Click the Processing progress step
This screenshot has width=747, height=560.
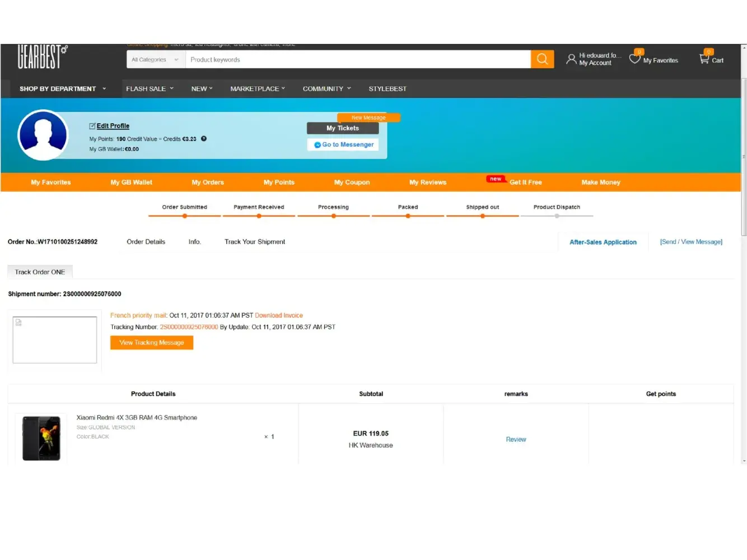pos(333,211)
